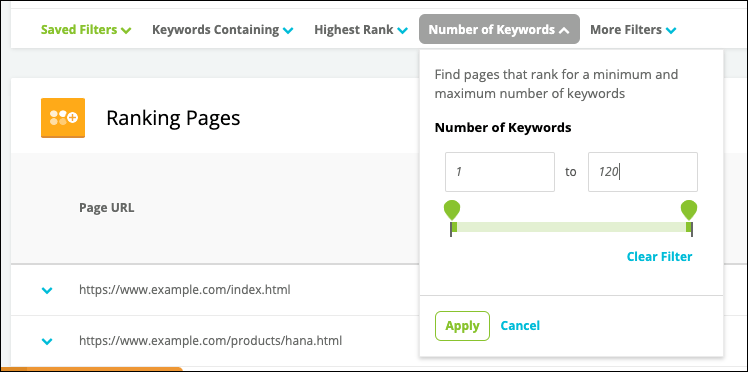The height and width of the screenshot is (372, 748).
Task: Click chevron arrow beside Saved Filters
Action: tap(126, 31)
